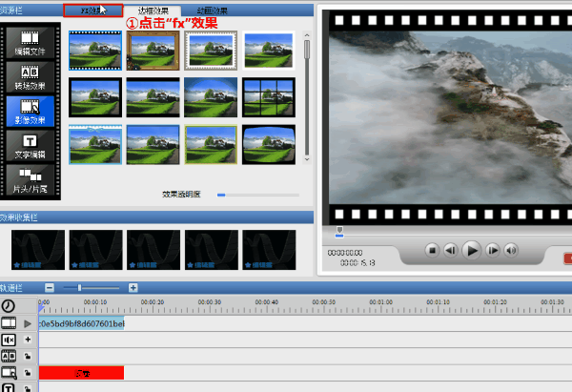Select the highlighted 影像效果 image effects button
Viewport: 572px width, 392px height.
(x=31, y=112)
